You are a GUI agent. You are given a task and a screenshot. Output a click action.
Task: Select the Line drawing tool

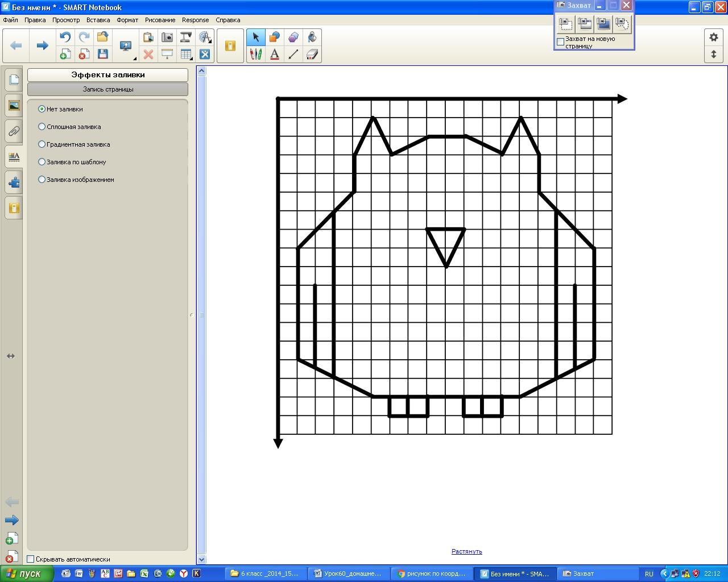pyautogui.click(x=293, y=55)
